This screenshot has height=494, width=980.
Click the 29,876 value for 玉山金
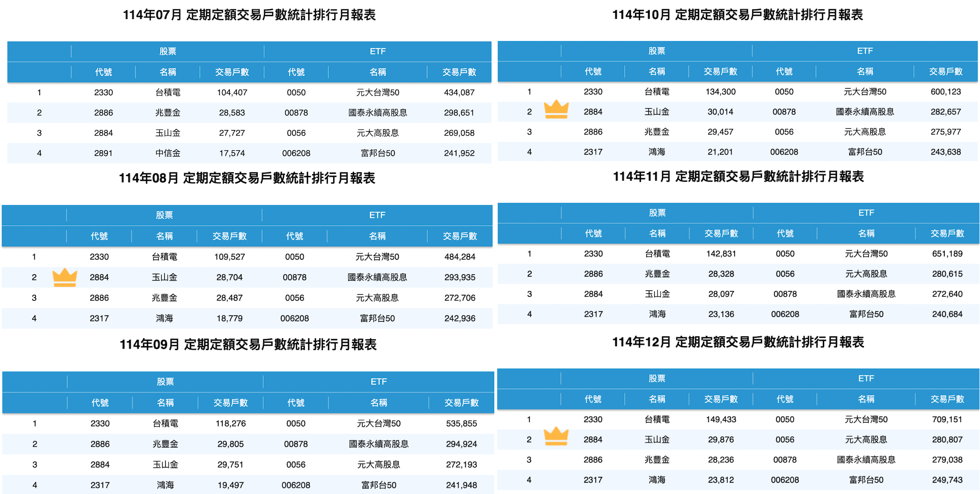click(x=721, y=440)
